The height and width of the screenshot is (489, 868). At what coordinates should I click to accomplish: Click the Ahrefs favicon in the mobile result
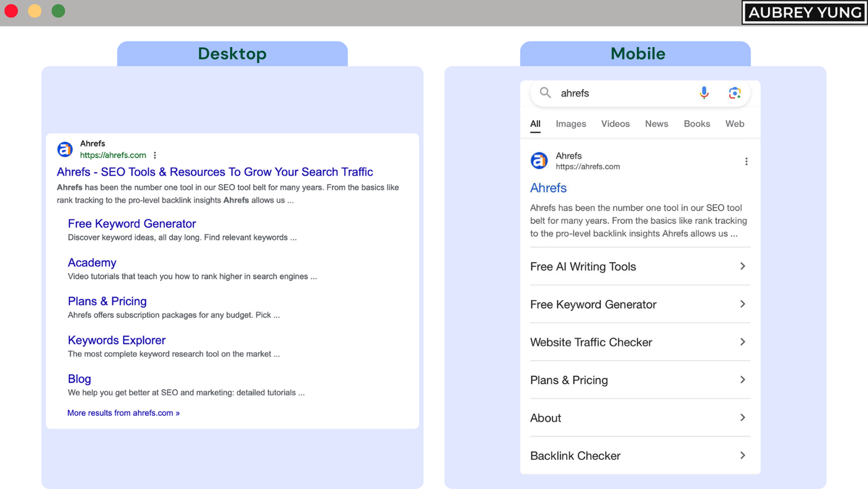tap(539, 161)
